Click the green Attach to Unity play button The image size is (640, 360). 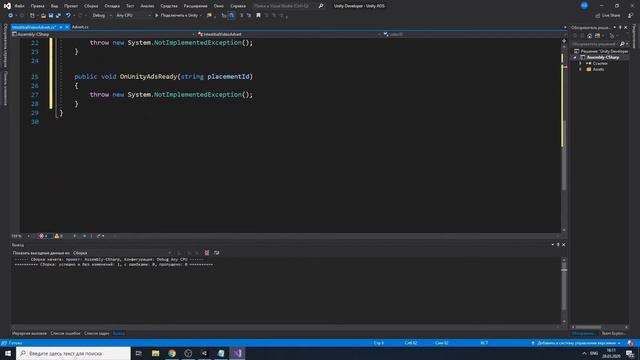[156, 16]
